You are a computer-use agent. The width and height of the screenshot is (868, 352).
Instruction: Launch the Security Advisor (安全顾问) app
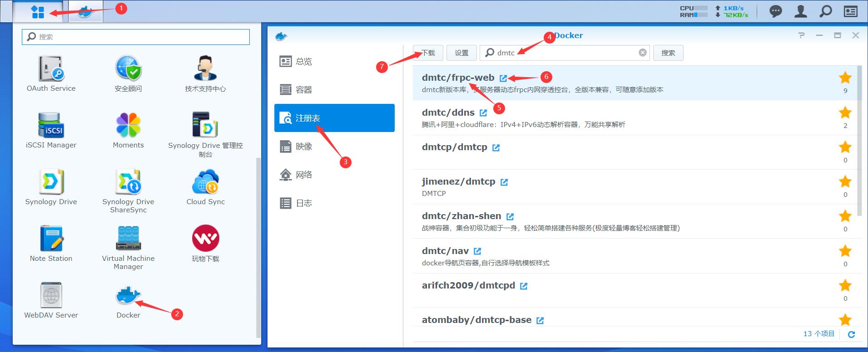128,73
